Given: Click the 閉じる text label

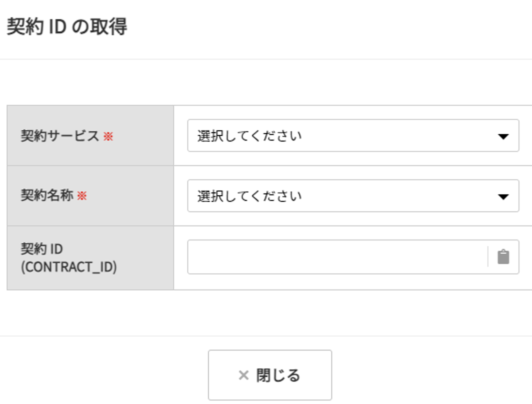Looking at the screenshot, I should coord(278,375).
